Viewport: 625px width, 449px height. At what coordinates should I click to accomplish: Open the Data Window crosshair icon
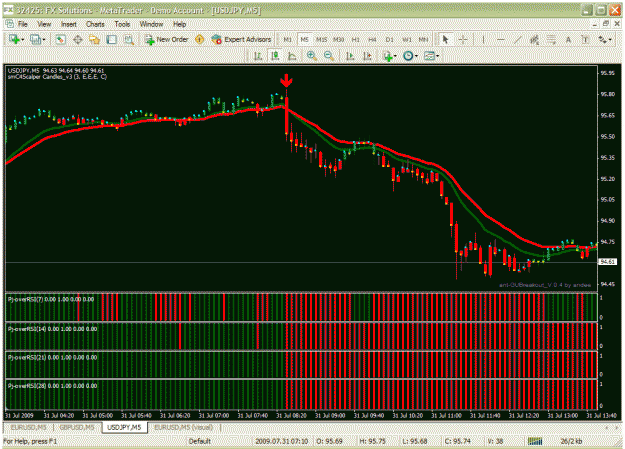(78, 39)
